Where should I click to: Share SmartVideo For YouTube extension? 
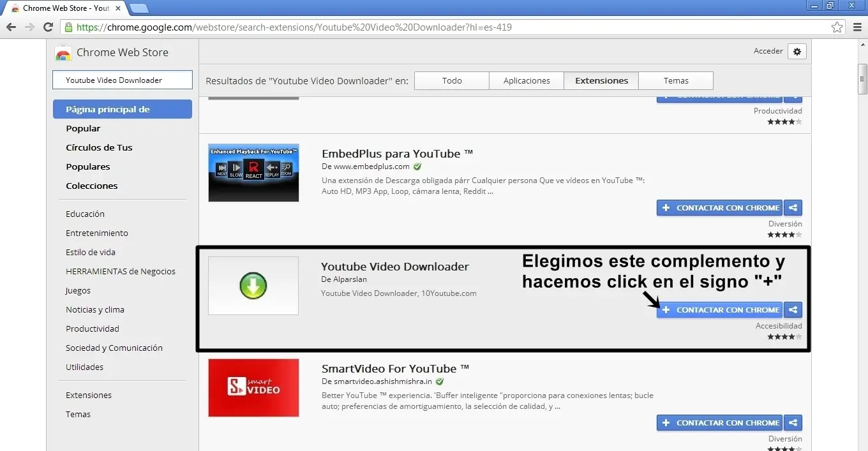pyautogui.click(x=793, y=423)
